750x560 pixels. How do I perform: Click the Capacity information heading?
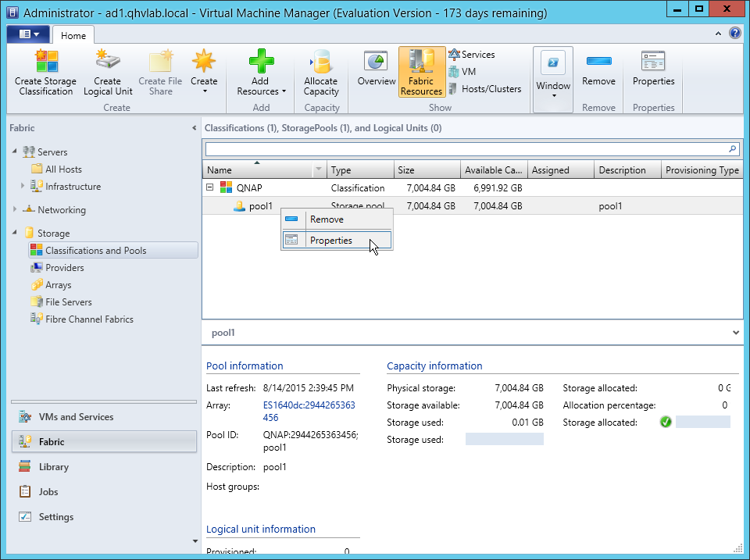pos(434,366)
